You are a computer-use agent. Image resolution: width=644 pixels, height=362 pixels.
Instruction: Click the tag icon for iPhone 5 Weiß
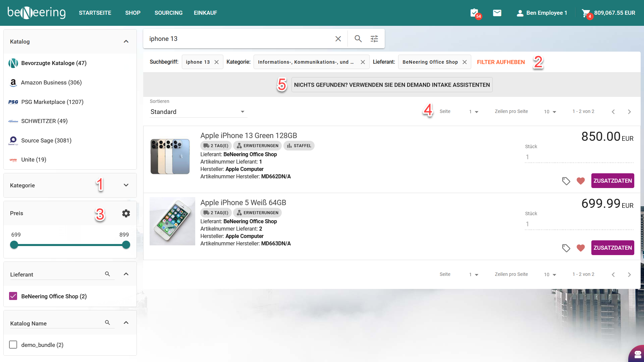(566, 248)
